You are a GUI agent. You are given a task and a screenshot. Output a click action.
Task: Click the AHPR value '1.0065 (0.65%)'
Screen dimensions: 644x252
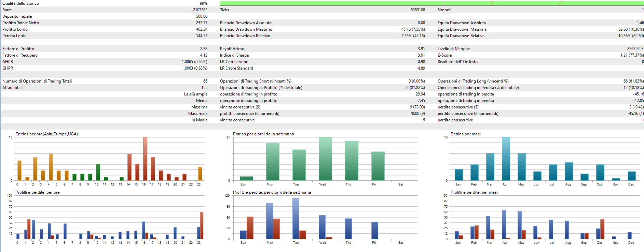click(x=194, y=62)
